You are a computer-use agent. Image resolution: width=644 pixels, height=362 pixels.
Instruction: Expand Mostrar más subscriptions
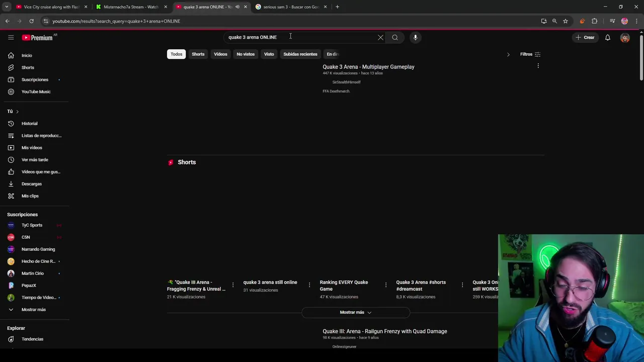(34, 309)
